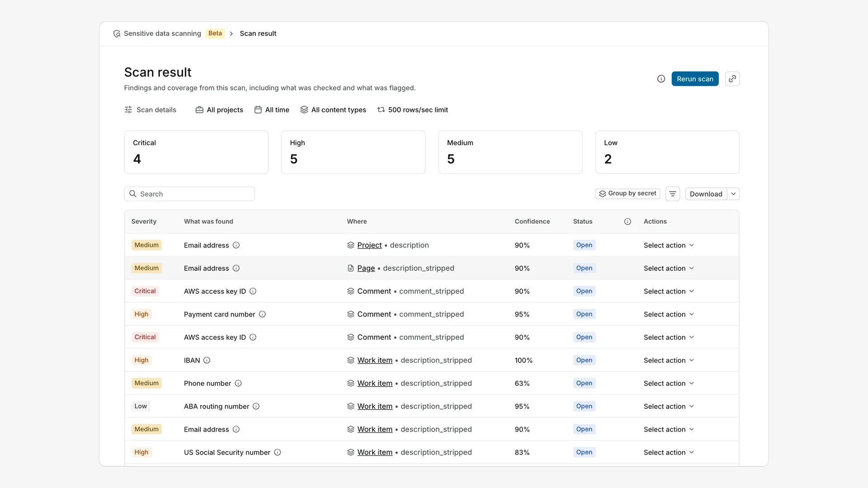
Task: Click the Open status on the IBAN row
Action: tap(584, 360)
